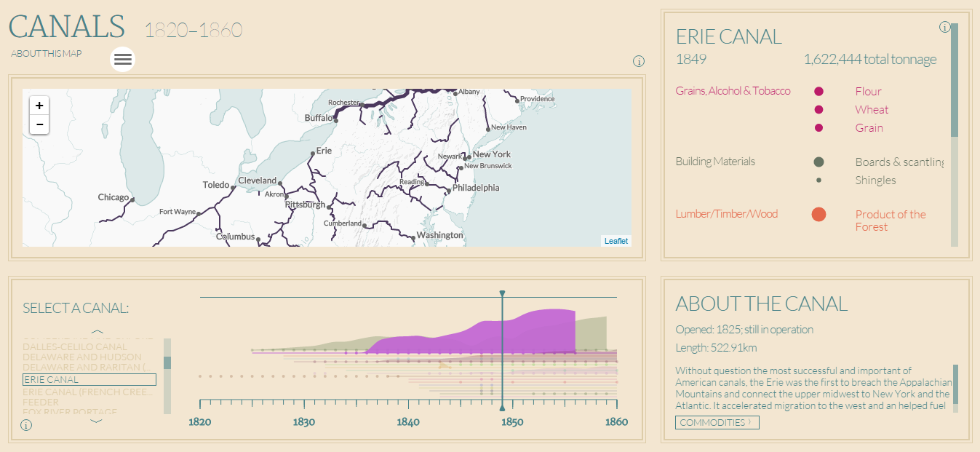
Task: Open the hamburger menu button
Action: [123, 59]
